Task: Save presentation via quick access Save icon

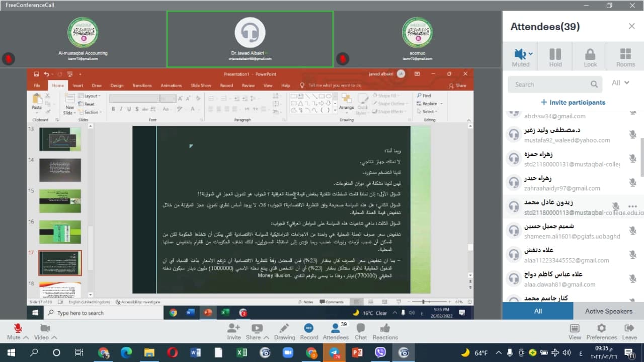Action: (x=37, y=74)
